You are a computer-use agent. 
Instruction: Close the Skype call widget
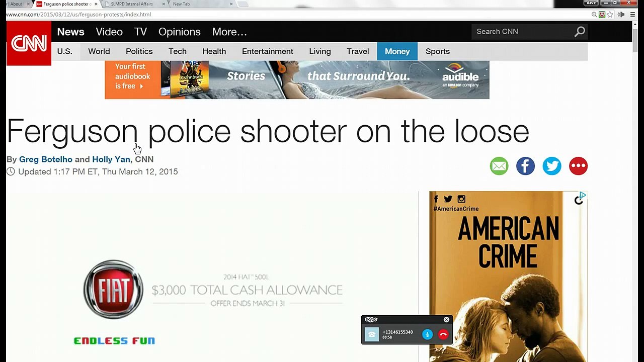click(446, 320)
